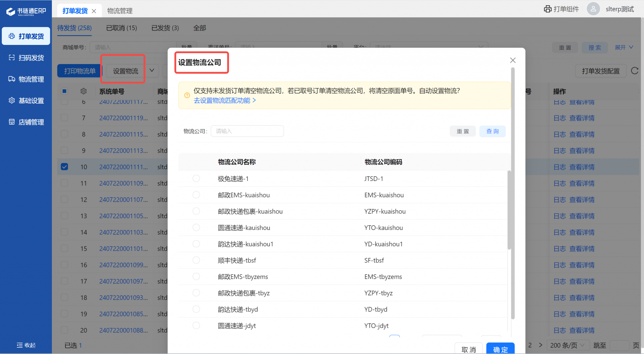Click the 搜索 button
The image size is (644, 354).
595,47
